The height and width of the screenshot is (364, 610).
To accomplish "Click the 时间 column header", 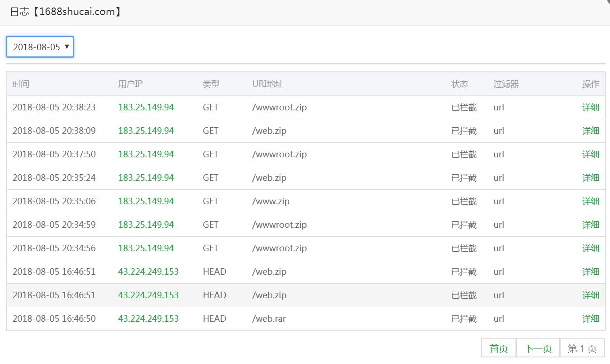I will (21, 84).
